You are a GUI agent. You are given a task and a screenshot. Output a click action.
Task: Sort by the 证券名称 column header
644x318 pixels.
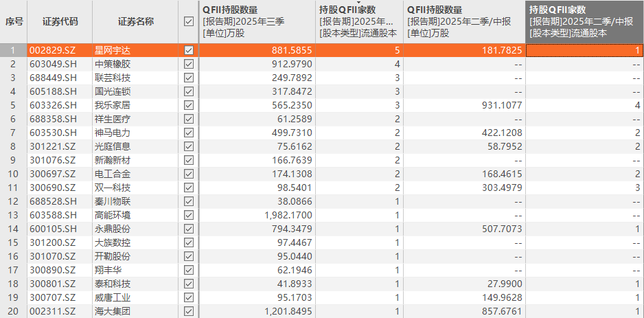135,21
